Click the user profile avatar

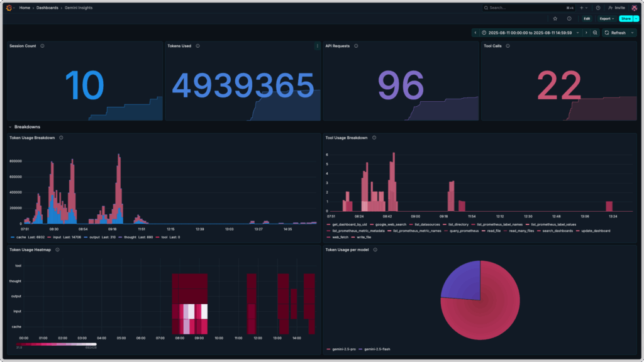[x=634, y=8]
